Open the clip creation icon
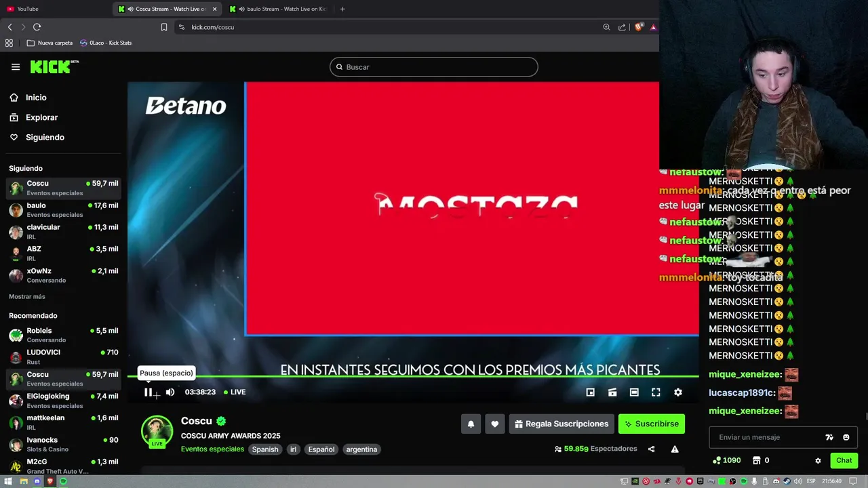This screenshot has height=488, width=868. click(x=612, y=392)
